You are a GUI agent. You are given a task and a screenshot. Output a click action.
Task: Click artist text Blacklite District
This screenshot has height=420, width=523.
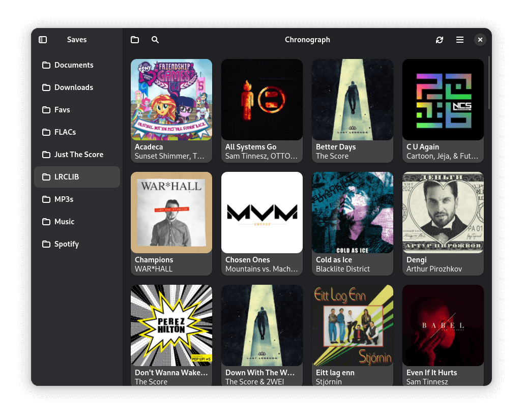click(x=343, y=269)
